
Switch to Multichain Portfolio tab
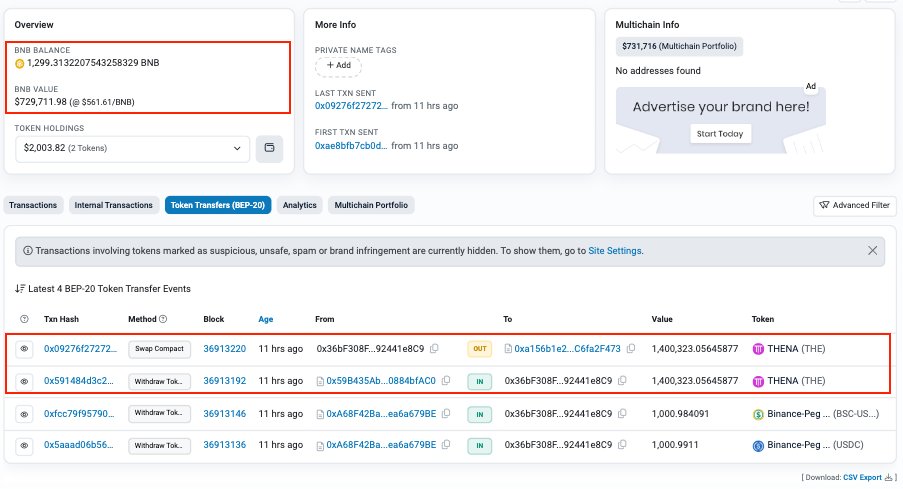pos(371,205)
